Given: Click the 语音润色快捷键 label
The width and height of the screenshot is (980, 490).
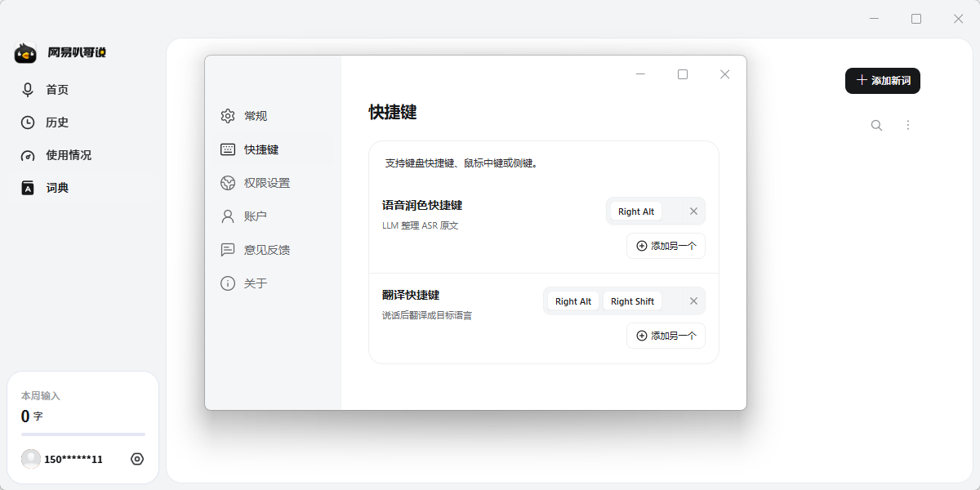Looking at the screenshot, I should [422, 206].
